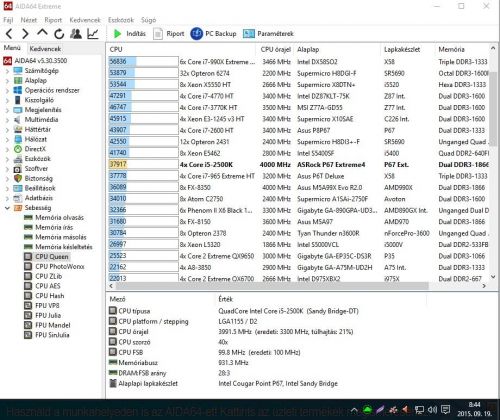This screenshot has height=420, width=500.
Task: Click the up-level arrow icon
Action: click(42, 33)
